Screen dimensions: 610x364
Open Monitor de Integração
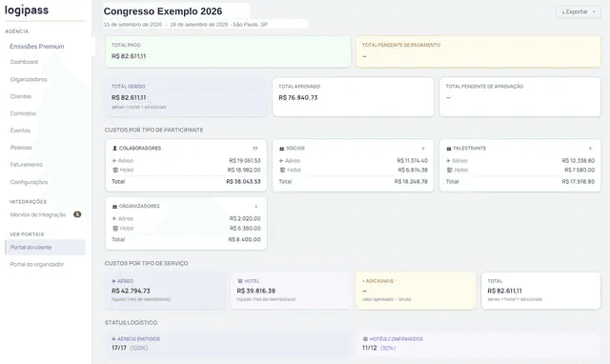pyautogui.click(x=38, y=214)
